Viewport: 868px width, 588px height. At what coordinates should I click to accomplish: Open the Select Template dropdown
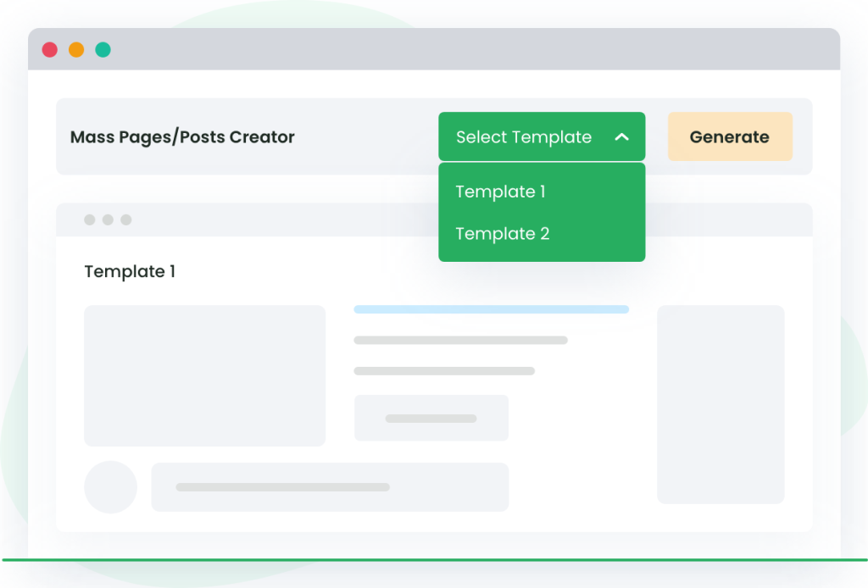click(524, 136)
